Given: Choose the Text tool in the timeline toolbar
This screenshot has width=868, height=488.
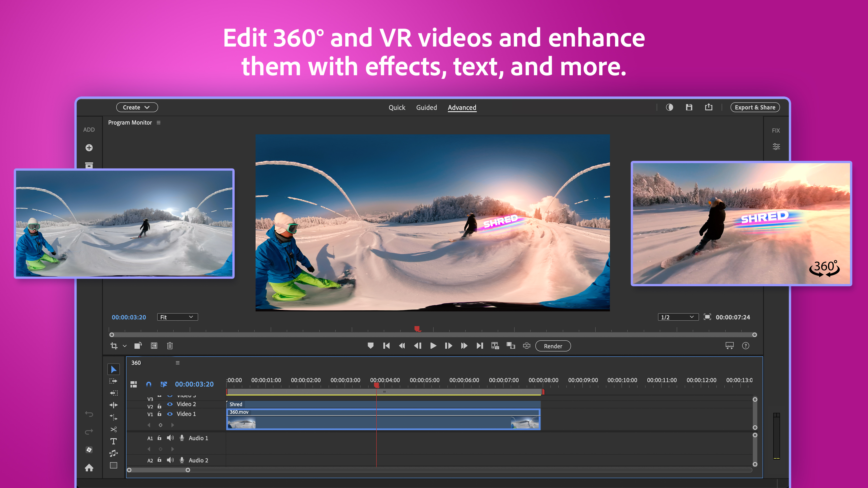Looking at the screenshot, I should tap(113, 441).
